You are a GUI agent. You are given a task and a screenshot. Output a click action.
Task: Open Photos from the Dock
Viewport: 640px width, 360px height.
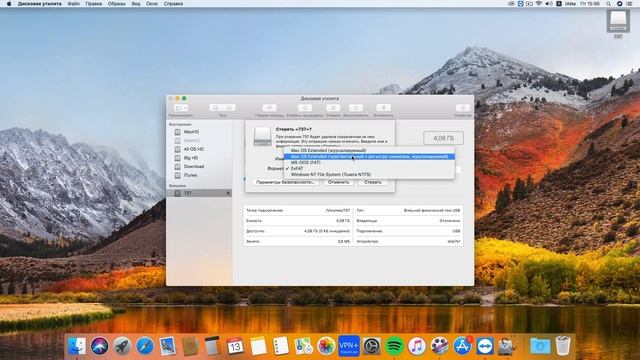tap(326, 346)
